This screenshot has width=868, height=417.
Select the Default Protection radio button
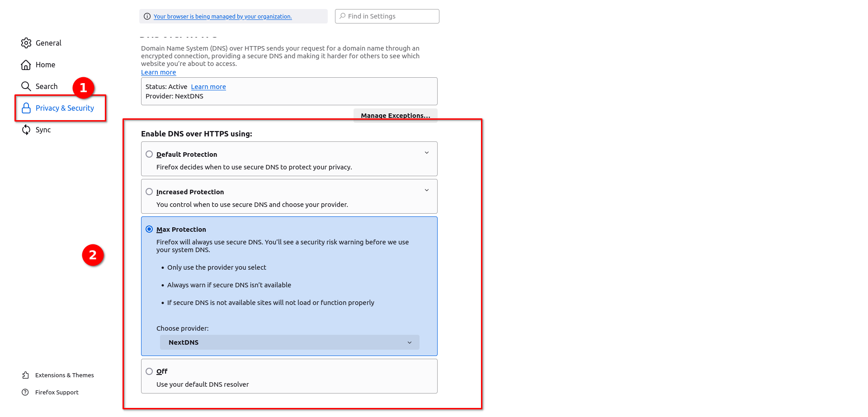pyautogui.click(x=149, y=154)
